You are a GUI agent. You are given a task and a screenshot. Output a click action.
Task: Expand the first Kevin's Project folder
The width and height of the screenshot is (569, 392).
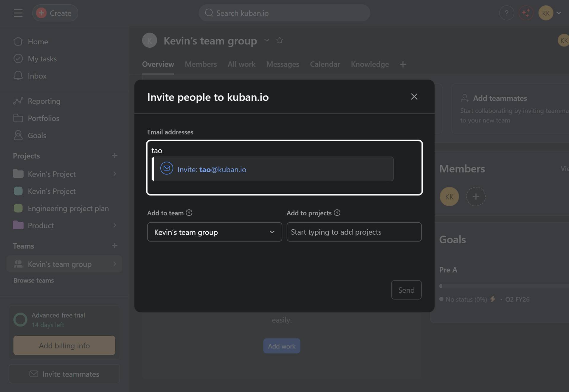(115, 174)
